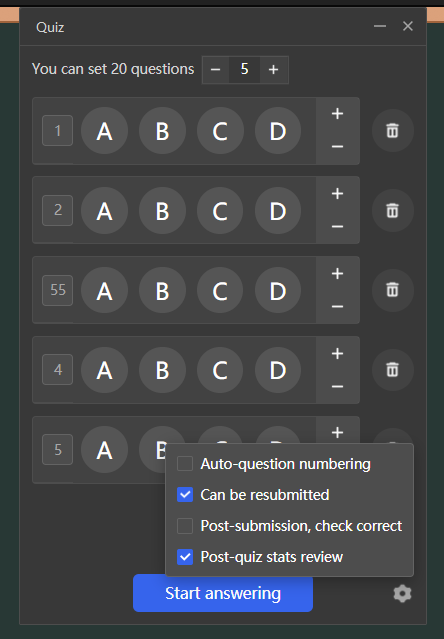Delete question 1 with trash icon
The height and width of the screenshot is (639, 444).
[x=393, y=131]
